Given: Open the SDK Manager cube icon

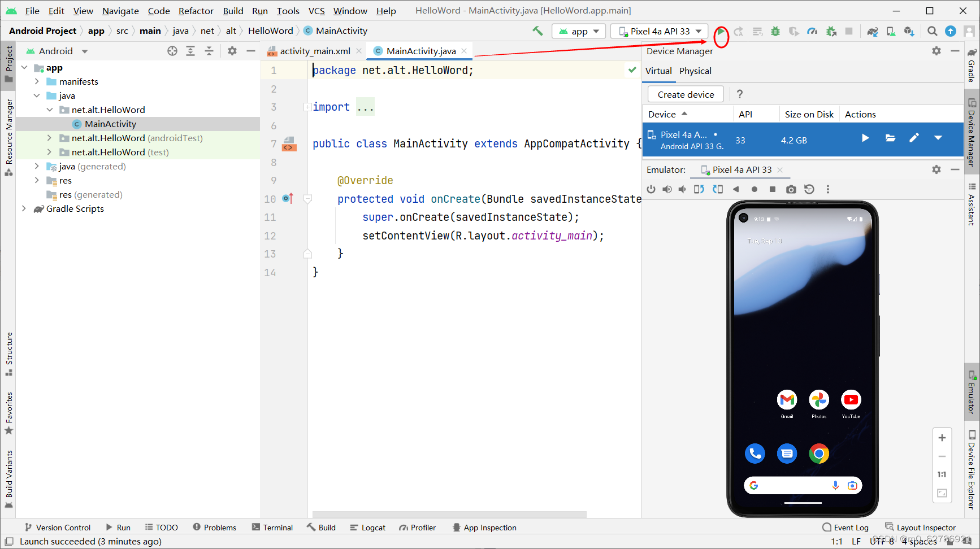Looking at the screenshot, I should point(909,31).
